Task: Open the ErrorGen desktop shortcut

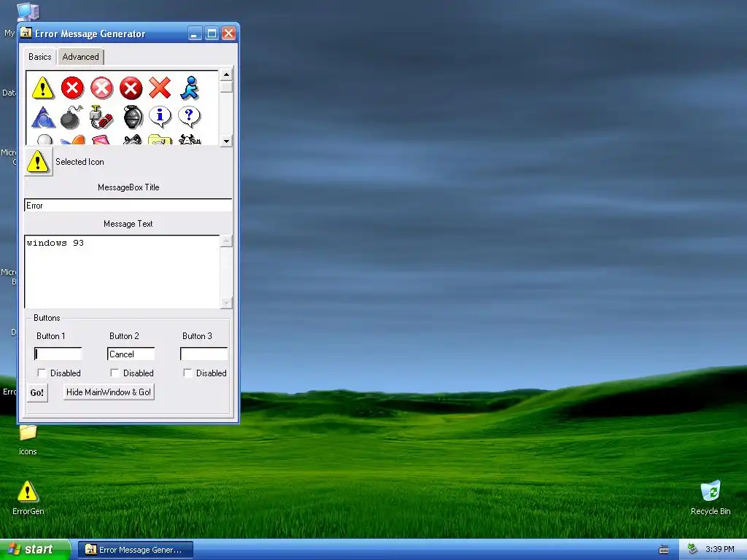Action: (28, 498)
